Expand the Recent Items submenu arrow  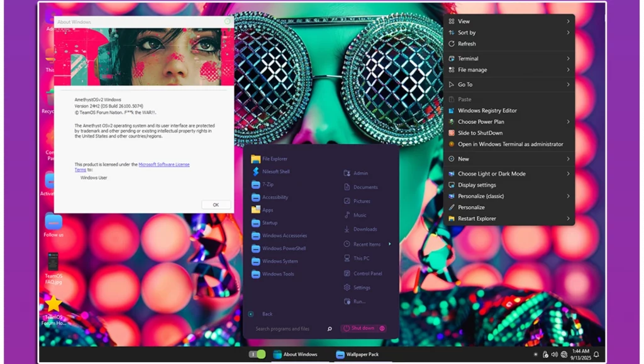coord(389,244)
